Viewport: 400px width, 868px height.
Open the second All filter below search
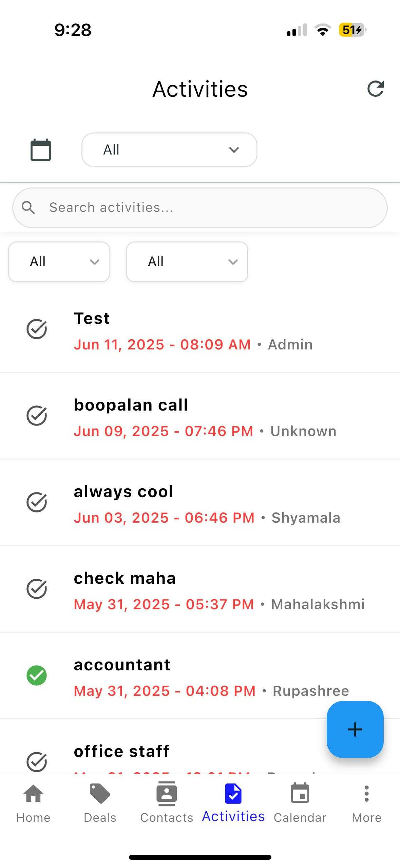tap(187, 262)
